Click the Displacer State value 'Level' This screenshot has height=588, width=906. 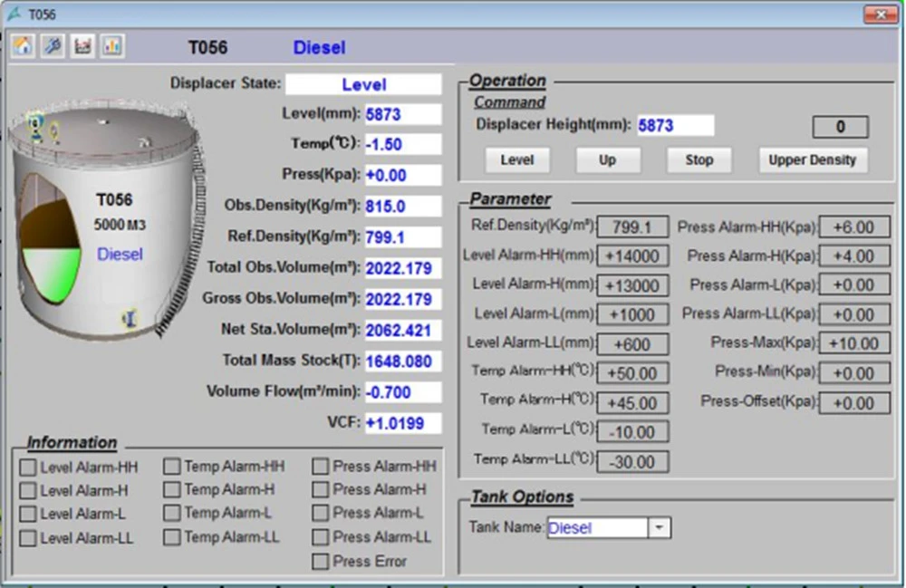(363, 84)
